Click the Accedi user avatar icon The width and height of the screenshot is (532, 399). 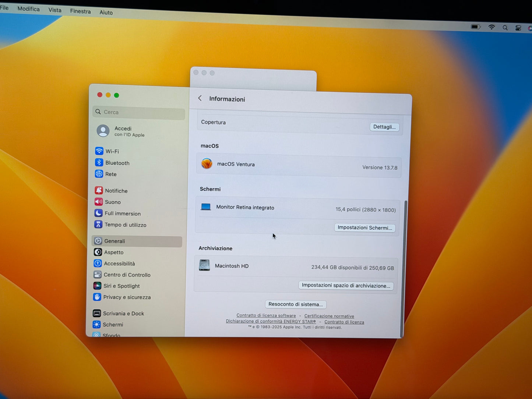pyautogui.click(x=103, y=131)
